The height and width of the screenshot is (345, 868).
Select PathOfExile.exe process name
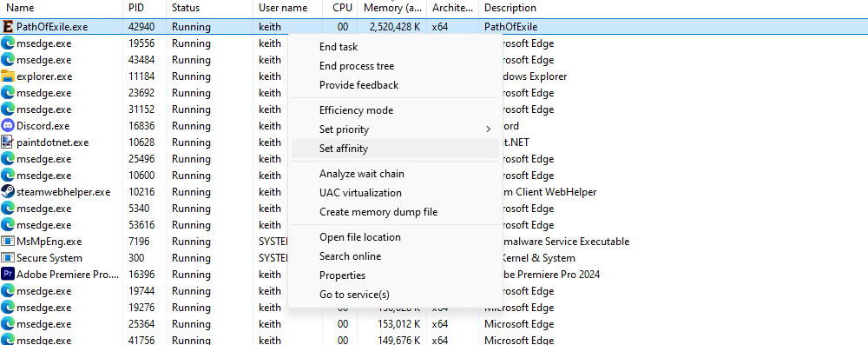pyautogui.click(x=52, y=27)
